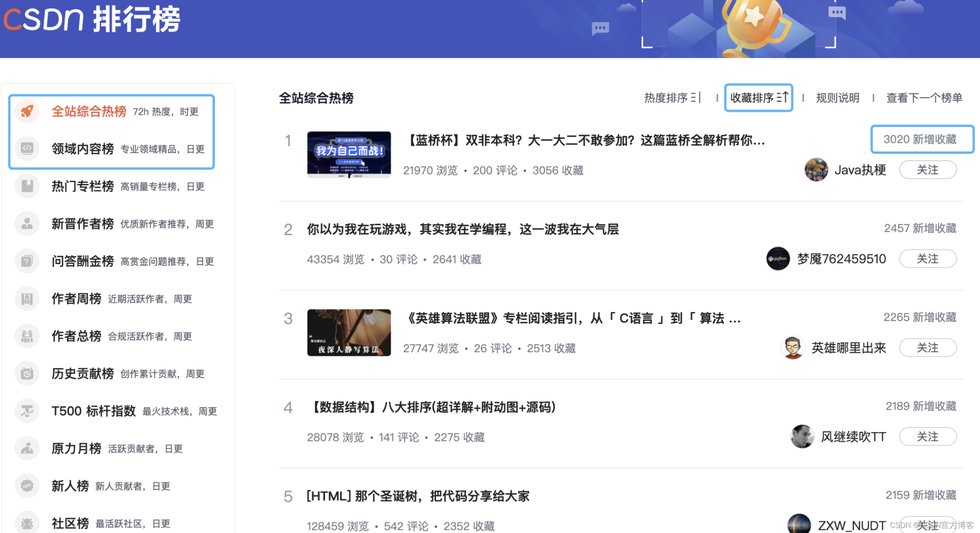Select 原力月榜 in the sidebar

pos(77,448)
